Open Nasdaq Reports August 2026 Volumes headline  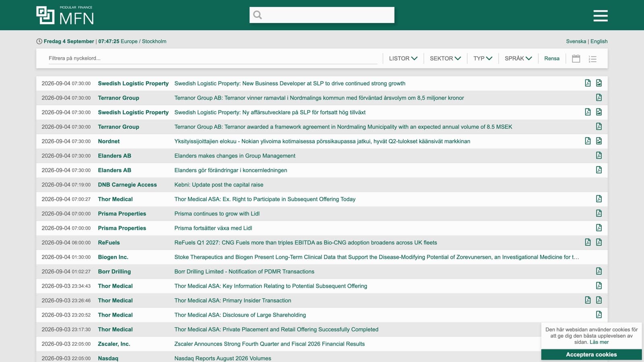tap(223, 358)
